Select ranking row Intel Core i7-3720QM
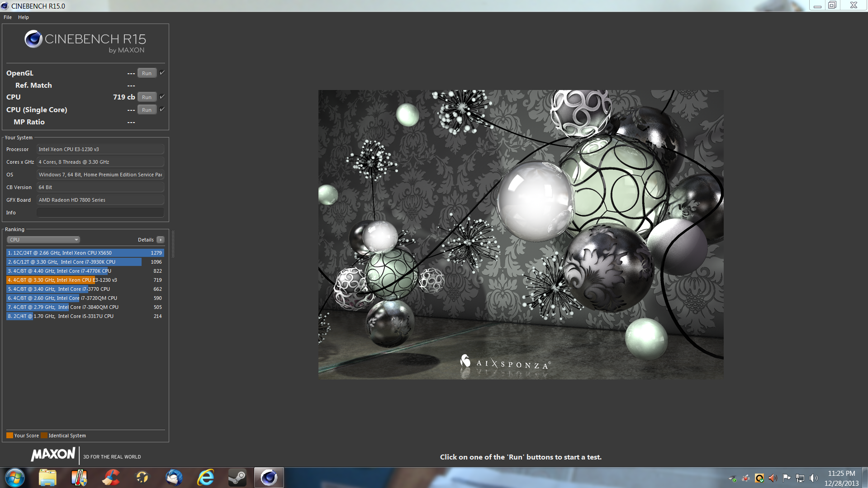 [x=85, y=298]
